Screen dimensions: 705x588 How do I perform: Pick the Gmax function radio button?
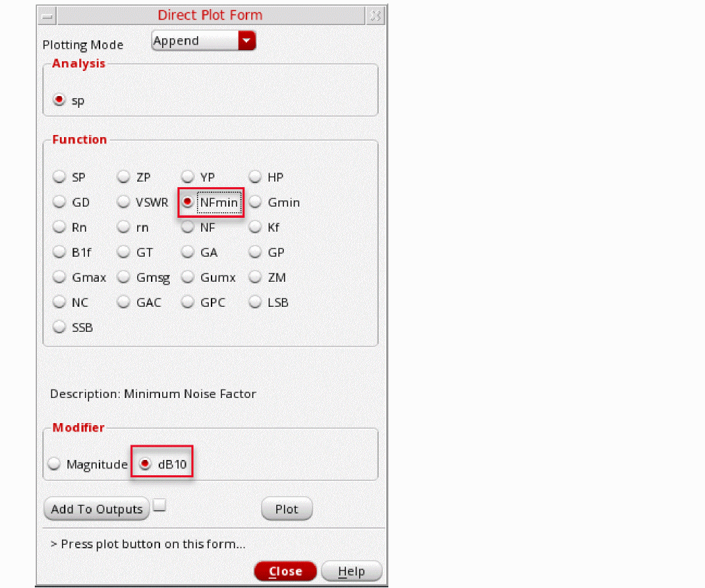tap(59, 277)
